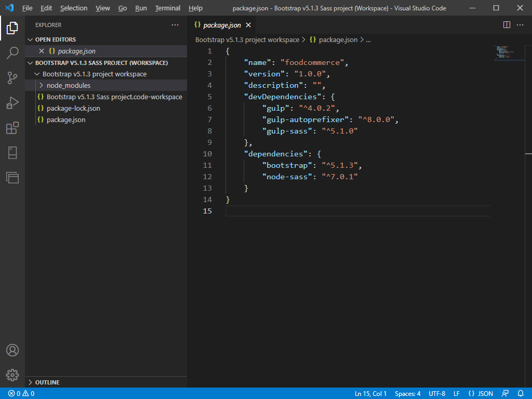Close package.json in Open Editors list
Screen dimensions: 532x399
coord(42,51)
